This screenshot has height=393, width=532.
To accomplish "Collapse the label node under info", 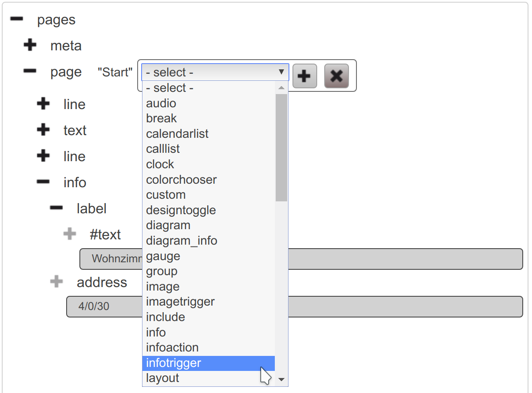I will click(x=56, y=208).
